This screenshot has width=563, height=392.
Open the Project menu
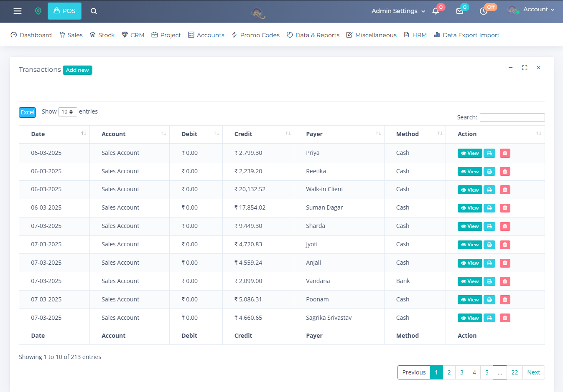click(x=166, y=35)
